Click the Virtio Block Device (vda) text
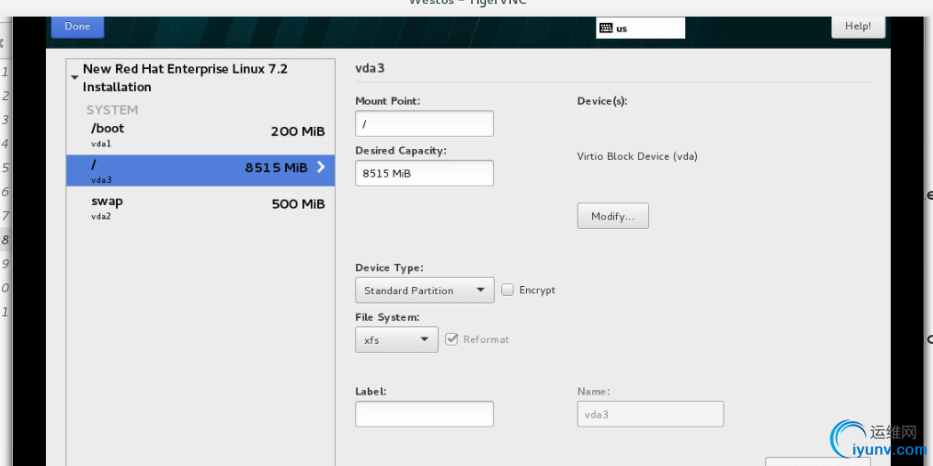This screenshot has height=466, width=933. 637,157
